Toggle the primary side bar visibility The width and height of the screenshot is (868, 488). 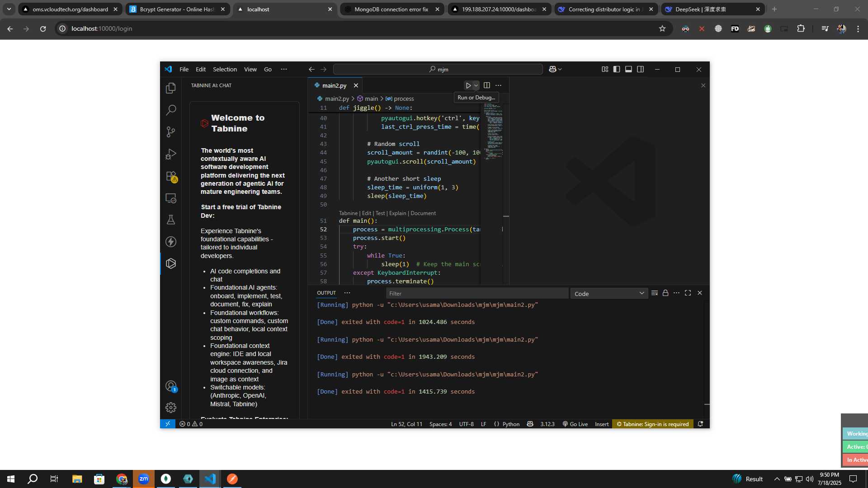[x=617, y=69]
